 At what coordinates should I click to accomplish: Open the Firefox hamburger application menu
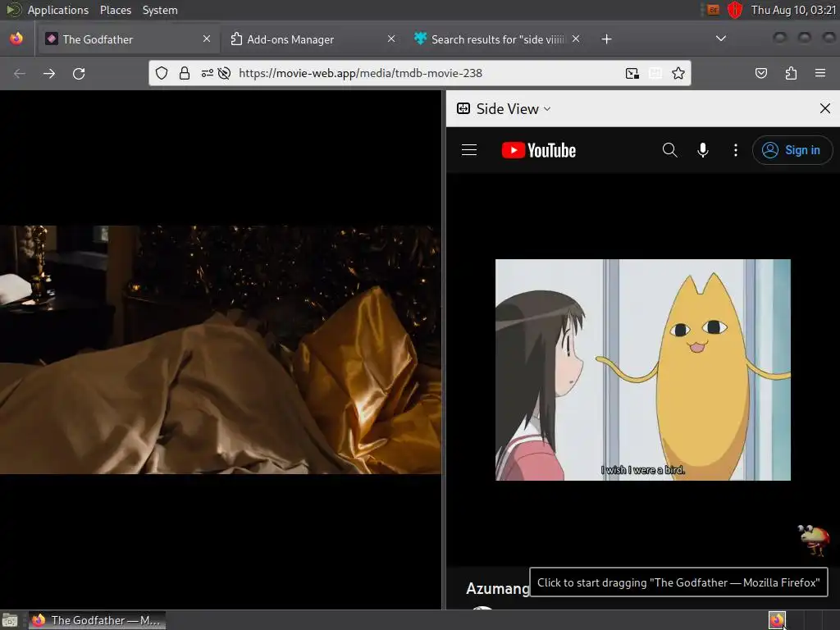820,73
